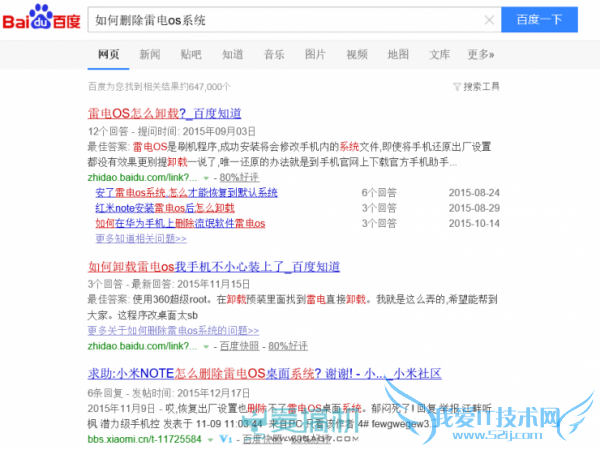Click text 3个回答 - 最新回答: 2015年11月15日

point(169,284)
